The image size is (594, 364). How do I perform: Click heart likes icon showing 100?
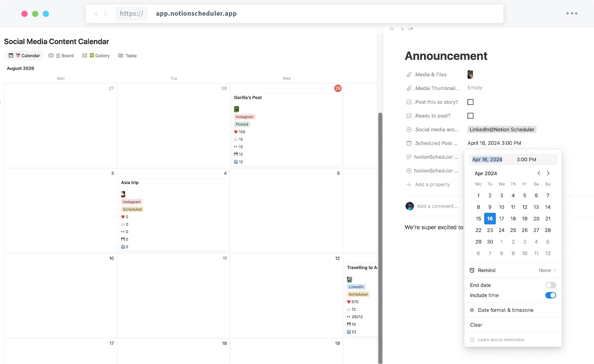[x=236, y=132]
